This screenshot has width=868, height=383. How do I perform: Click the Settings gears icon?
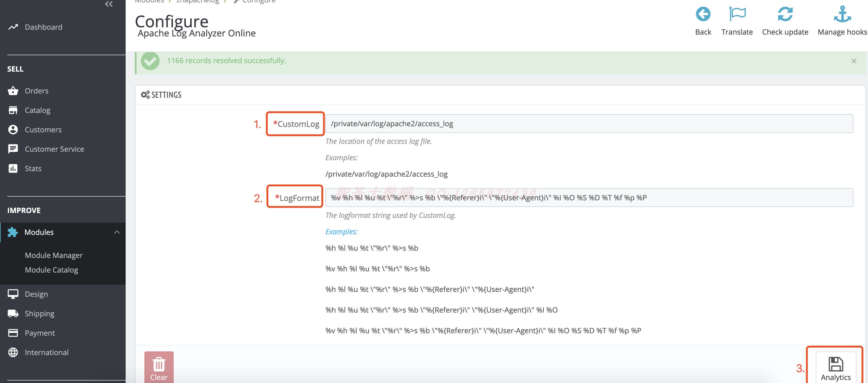(x=145, y=95)
